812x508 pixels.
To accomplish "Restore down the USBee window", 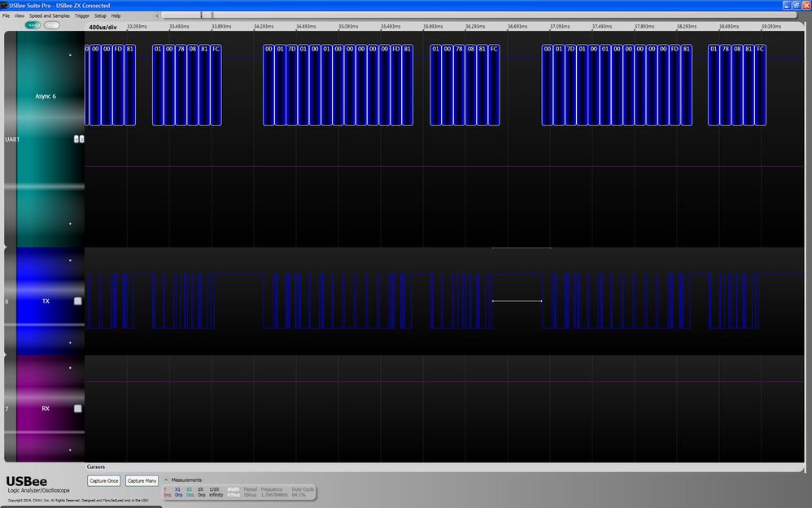I will click(x=797, y=5).
